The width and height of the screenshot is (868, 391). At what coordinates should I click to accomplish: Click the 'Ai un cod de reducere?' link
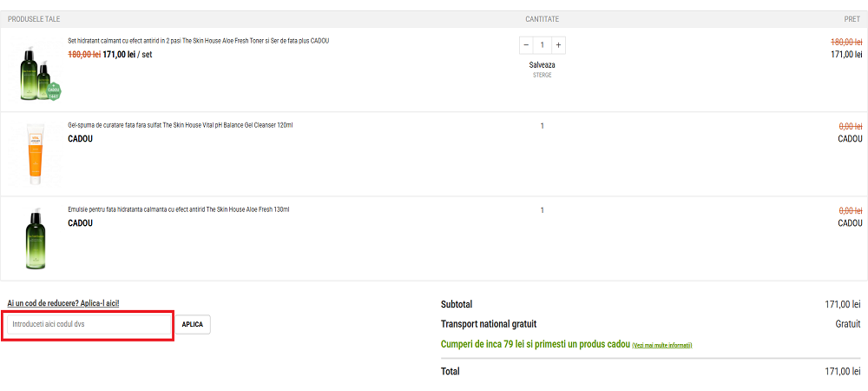pos(63,303)
